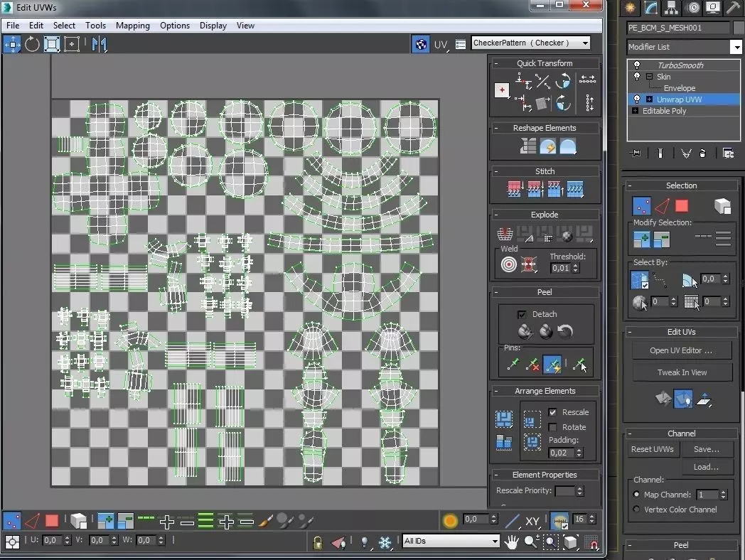Click the red Polygon mode swatch in Selection rollout
This screenshot has height=560, width=745.
tap(682, 205)
